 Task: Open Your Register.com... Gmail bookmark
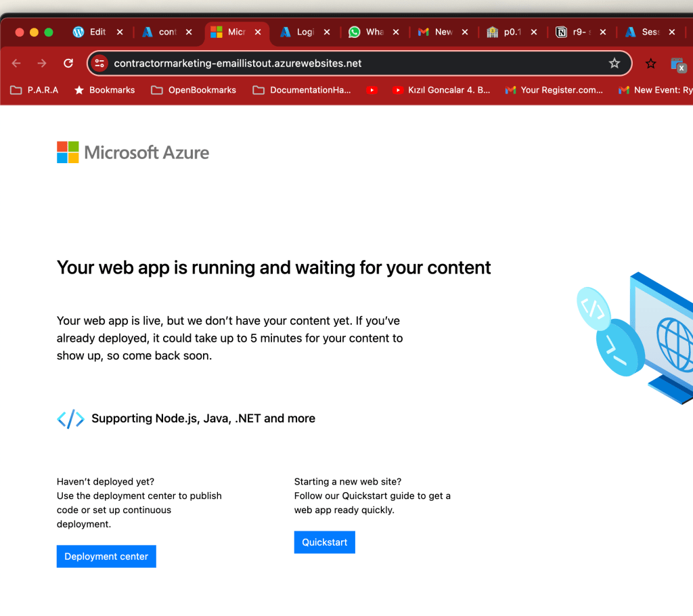pos(554,90)
